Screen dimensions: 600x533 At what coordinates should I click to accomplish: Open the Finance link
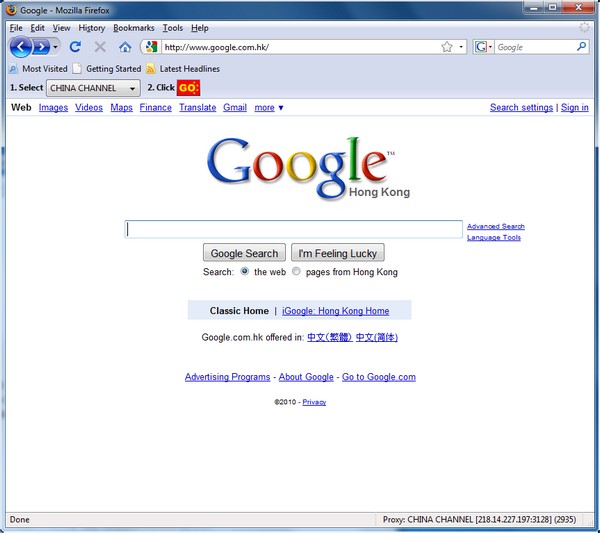[155, 108]
